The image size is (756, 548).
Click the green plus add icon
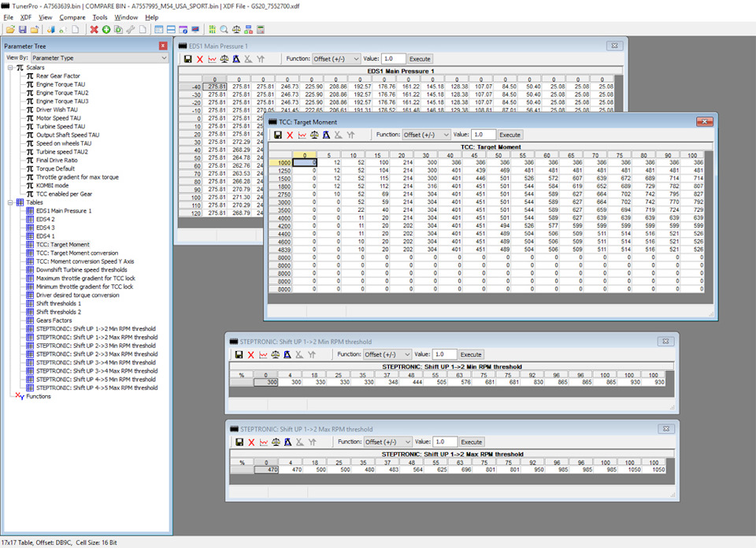pyautogui.click(x=106, y=30)
